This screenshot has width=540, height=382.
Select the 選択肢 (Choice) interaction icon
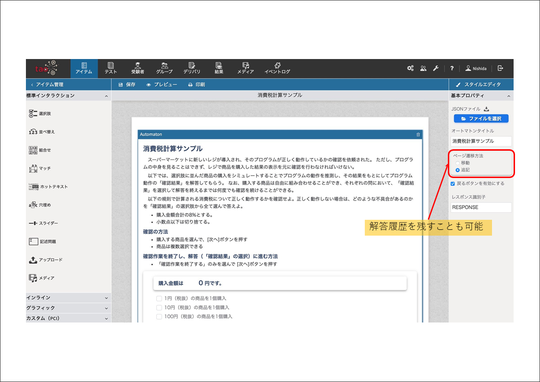33,114
